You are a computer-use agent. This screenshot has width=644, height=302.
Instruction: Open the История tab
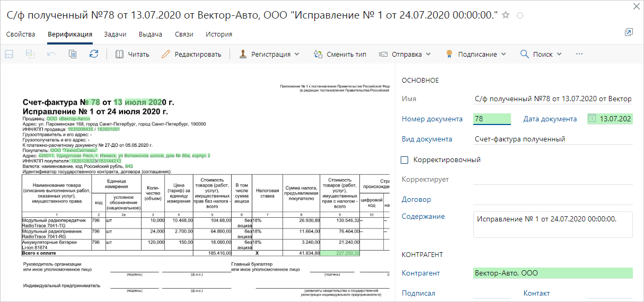click(x=219, y=34)
